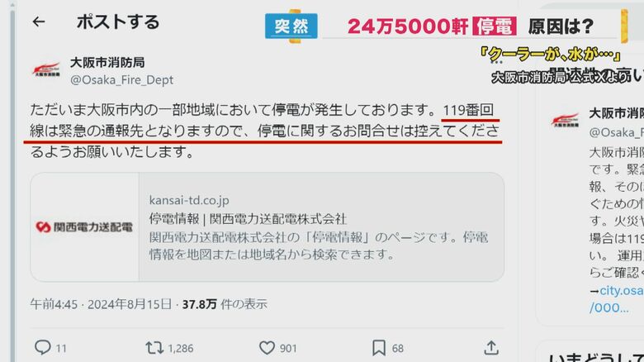Viewport: 644px width, 362px height.
Task: Click the 901 likes count
Action: (x=288, y=349)
